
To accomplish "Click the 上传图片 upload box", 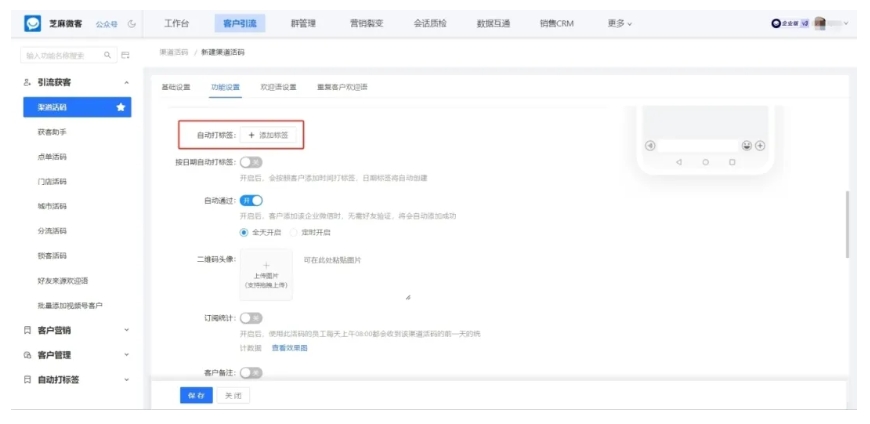I will [x=266, y=275].
